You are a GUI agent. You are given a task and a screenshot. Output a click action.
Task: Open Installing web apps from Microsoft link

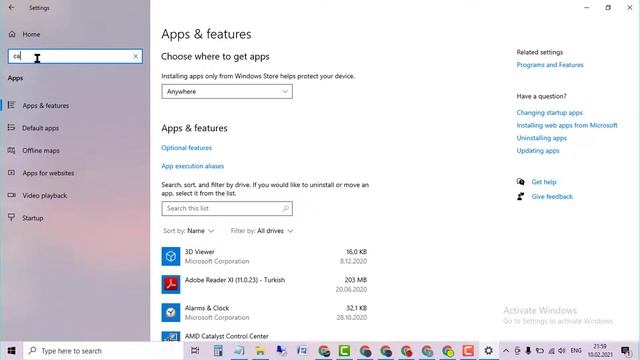click(567, 125)
